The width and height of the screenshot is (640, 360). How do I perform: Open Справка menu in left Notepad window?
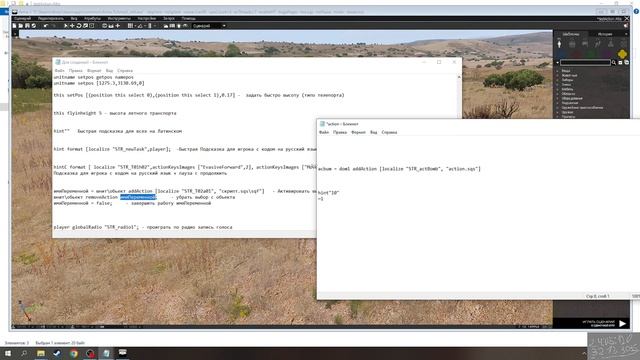pos(125,71)
